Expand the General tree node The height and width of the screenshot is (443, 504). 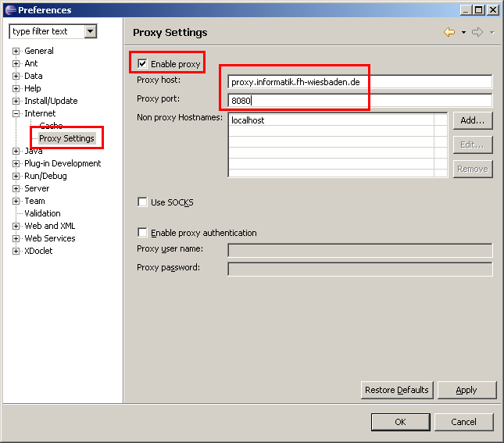16,51
